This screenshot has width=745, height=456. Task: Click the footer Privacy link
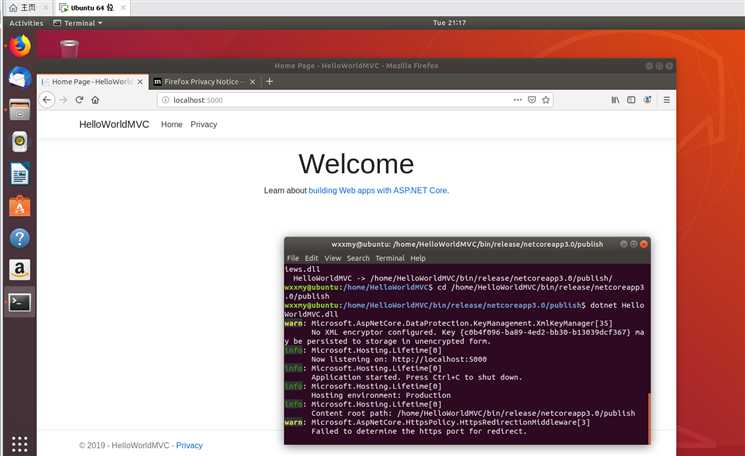click(189, 446)
